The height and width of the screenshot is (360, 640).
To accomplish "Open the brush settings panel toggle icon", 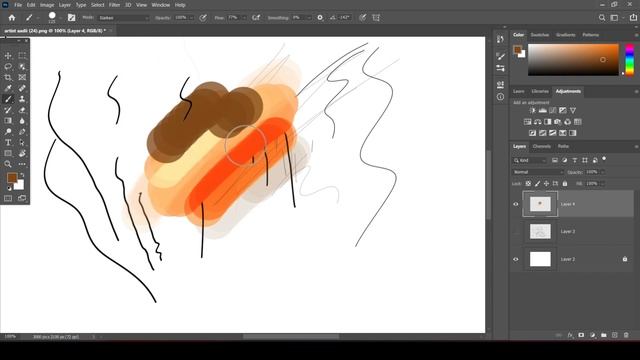I will pos(71,18).
